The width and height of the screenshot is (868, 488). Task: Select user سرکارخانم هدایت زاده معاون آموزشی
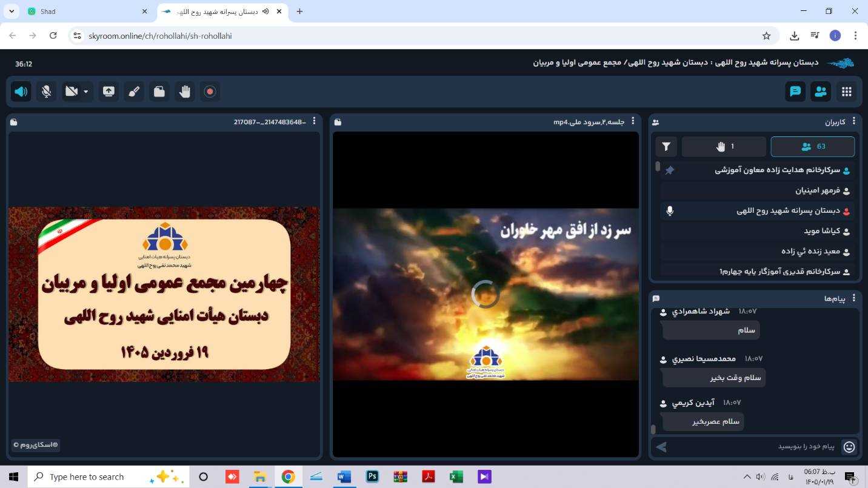[x=756, y=170]
